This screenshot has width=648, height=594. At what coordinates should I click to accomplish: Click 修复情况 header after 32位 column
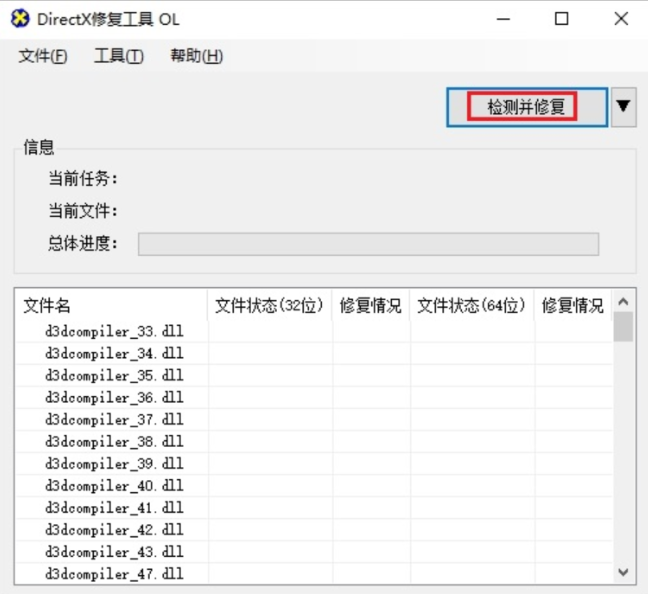tap(371, 306)
